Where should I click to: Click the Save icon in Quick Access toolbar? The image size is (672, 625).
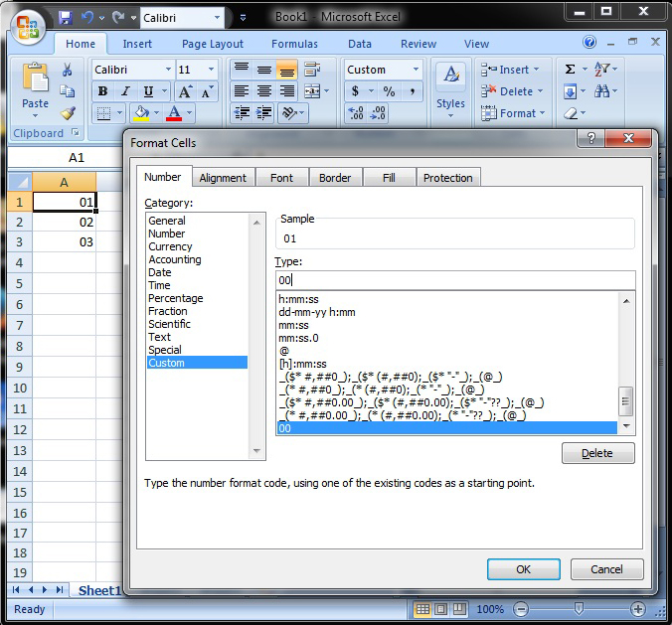(x=66, y=18)
